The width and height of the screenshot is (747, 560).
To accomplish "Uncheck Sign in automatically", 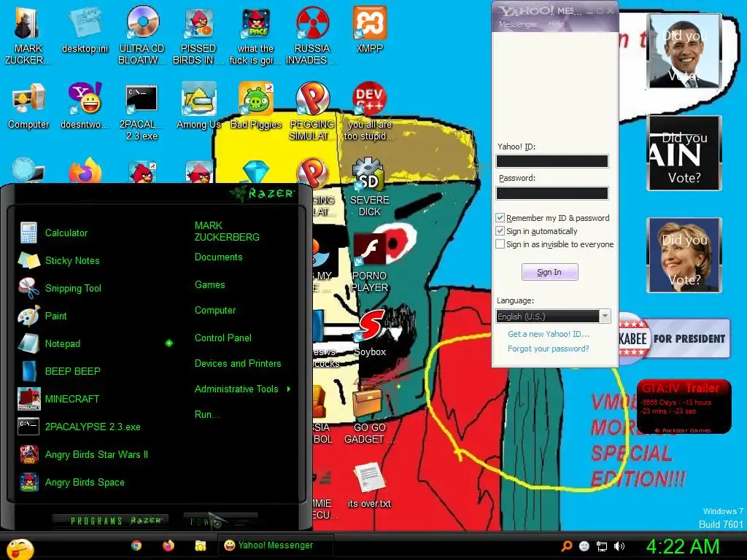I will click(500, 231).
